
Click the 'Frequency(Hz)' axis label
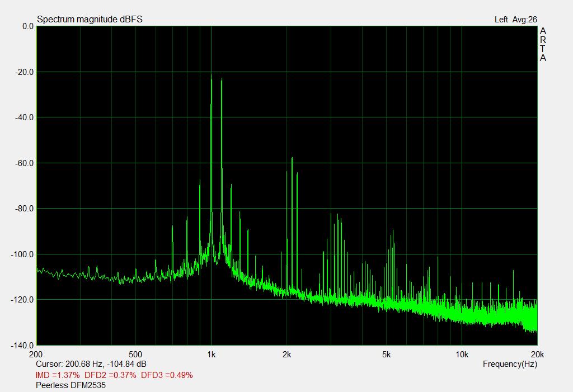click(x=510, y=364)
